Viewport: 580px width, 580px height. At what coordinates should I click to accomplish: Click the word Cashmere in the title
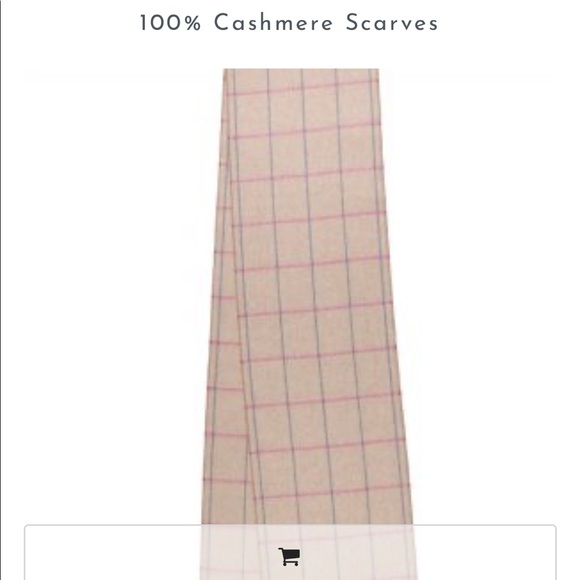pyautogui.click(x=273, y=23)
